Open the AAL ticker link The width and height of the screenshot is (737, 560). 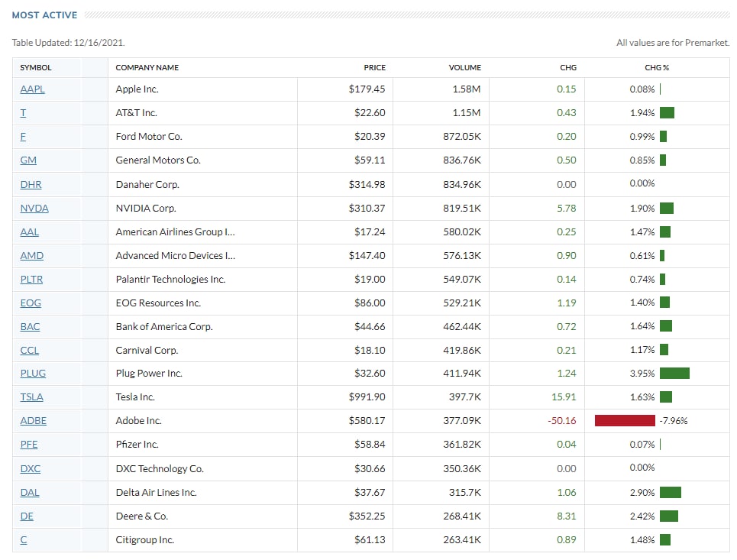30,231
